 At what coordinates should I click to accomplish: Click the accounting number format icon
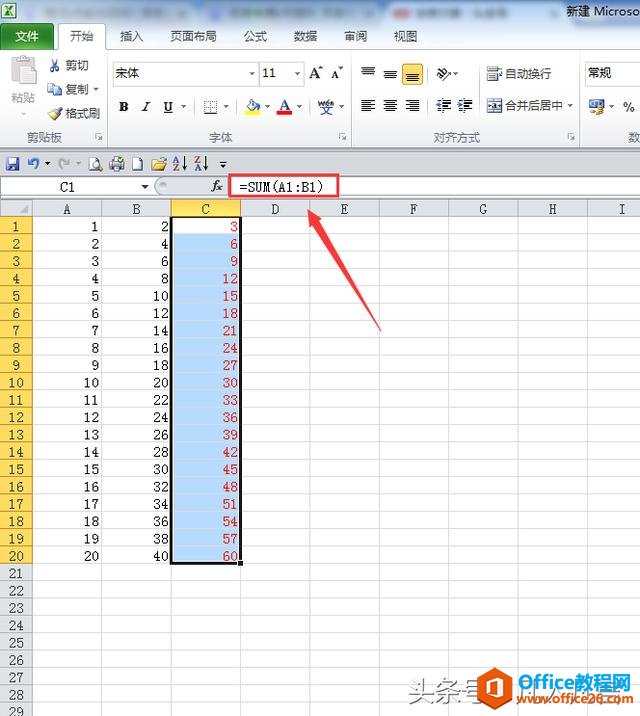pyautogui.click(x=596, y=106)
